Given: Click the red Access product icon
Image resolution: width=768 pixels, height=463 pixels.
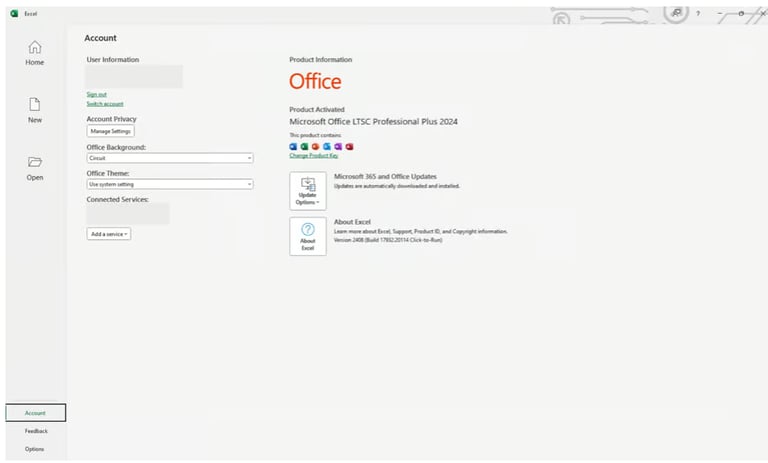Looking at the screenshot, I should point(349,146).
